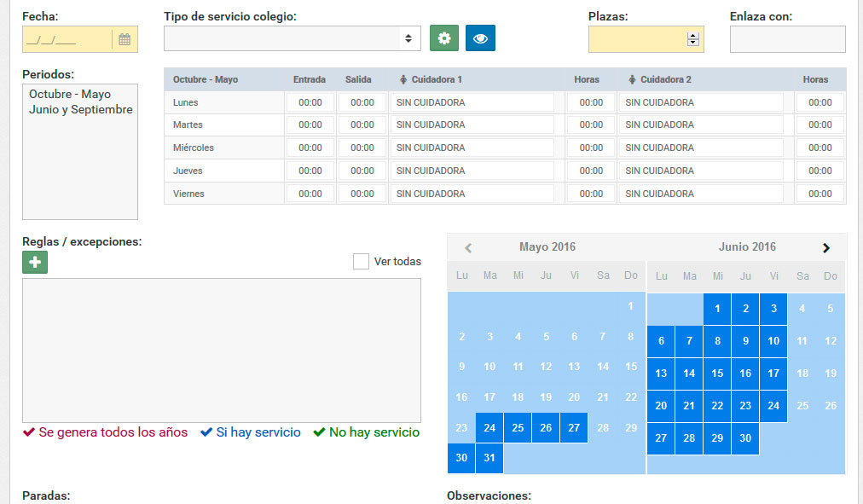
Task: Click 'No hay servicio' legend
Action: (x=367, y=432)
